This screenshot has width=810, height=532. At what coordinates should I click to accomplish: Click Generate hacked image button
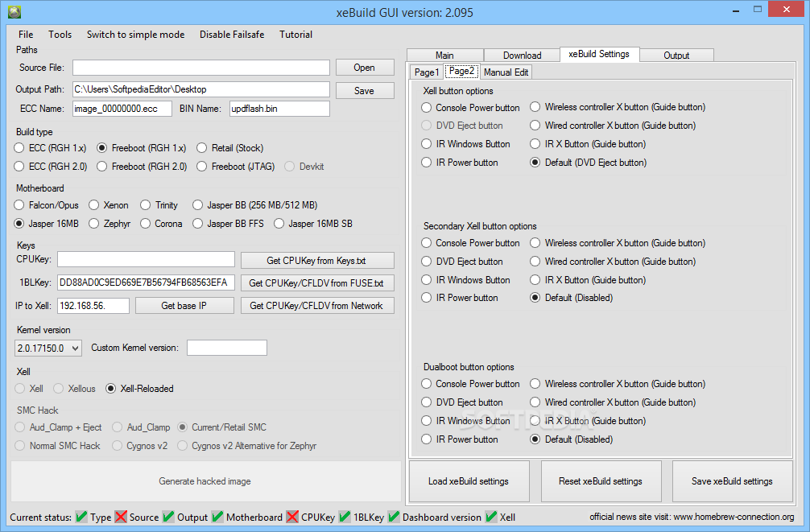coord(205,481)
